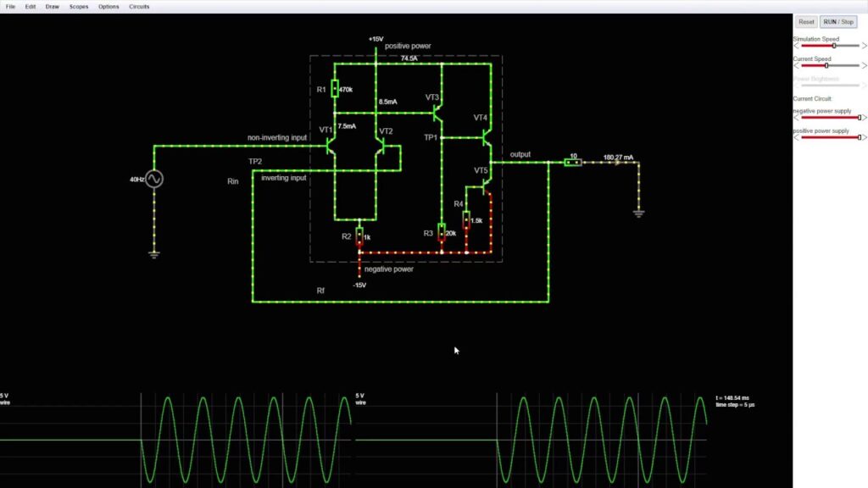Open the File menu
Image resolution: width=868 pixels, height=488 pixels.
coord(11,6)
